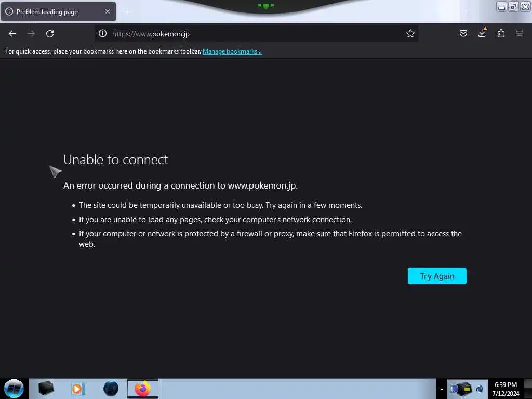This screenshot has width=532, height=399.
Task: Click the Unable to connect heading
Action: 116,159
